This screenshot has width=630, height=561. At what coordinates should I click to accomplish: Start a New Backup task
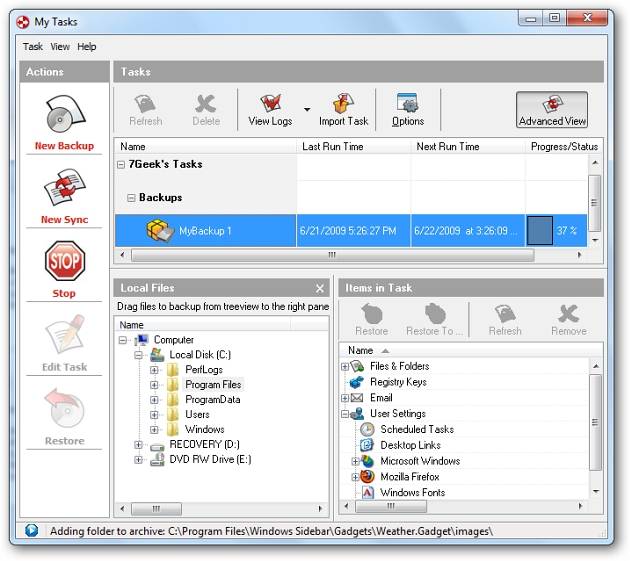click(x=64, y=123)
